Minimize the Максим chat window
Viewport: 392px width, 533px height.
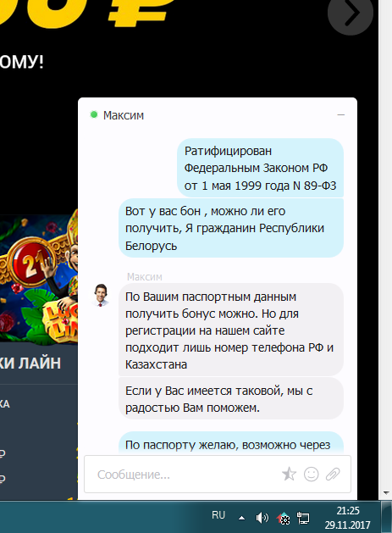(340, 115)
